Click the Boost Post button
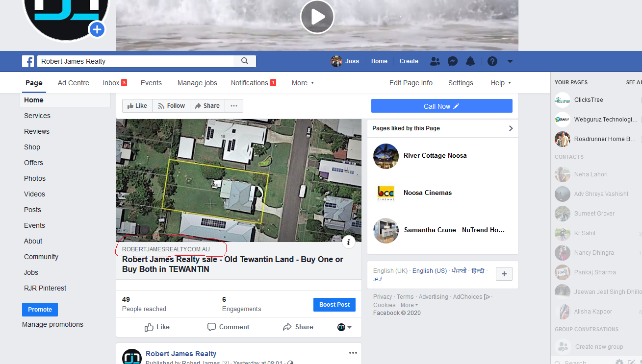This screenshot has height=364, width=642. pos(334,305)
